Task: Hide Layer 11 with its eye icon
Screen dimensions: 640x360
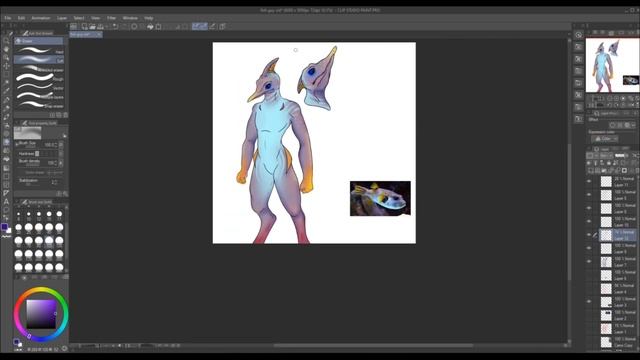Action: click(x=589, y=182)
